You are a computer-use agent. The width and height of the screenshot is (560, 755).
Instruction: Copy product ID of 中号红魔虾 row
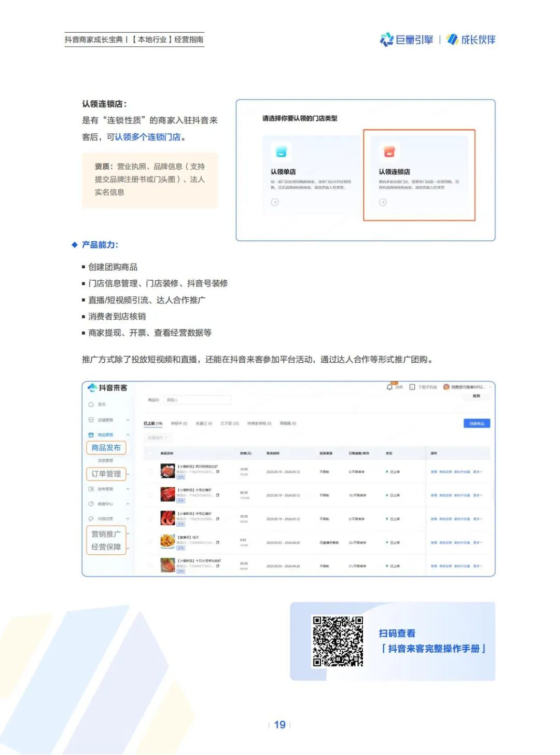click(218, 519)
